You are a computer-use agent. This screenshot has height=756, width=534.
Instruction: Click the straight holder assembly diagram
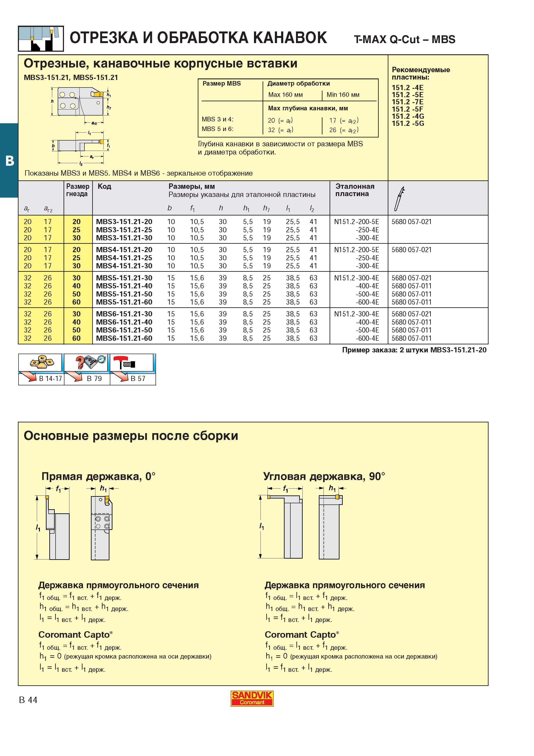pyautogui.click(x=76, y=523)
